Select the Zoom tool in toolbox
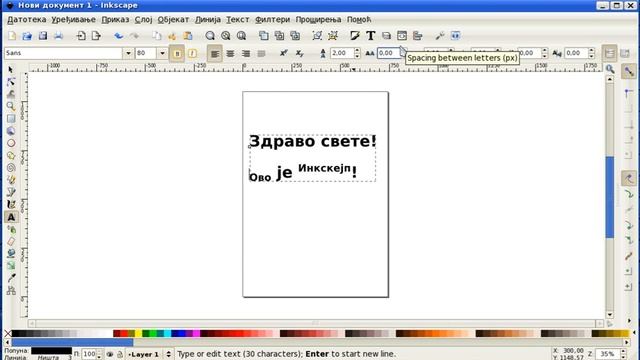Viewport: 640px width, 360px height. tap(11, 107)
